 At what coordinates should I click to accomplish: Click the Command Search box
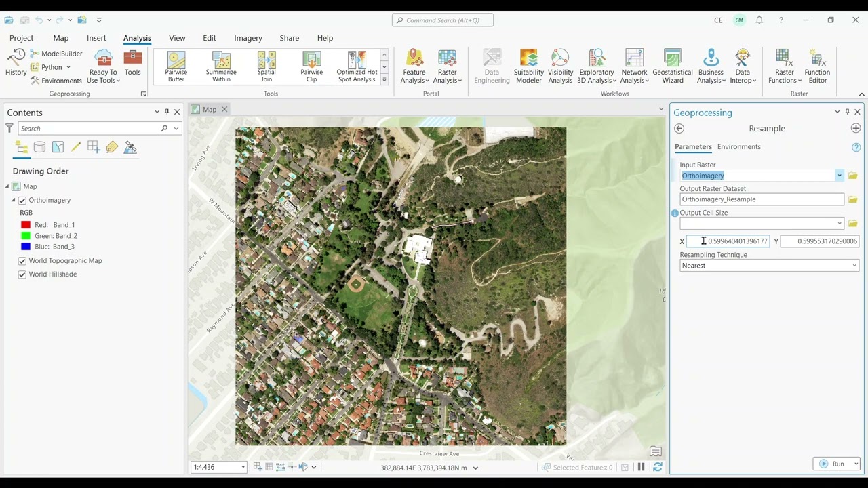point(443,20)
